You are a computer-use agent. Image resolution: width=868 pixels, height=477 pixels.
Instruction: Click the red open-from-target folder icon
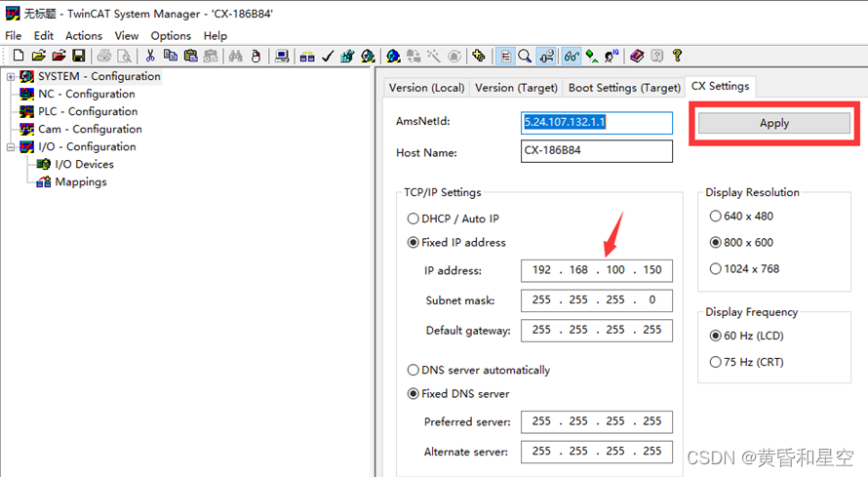(59, 56)
